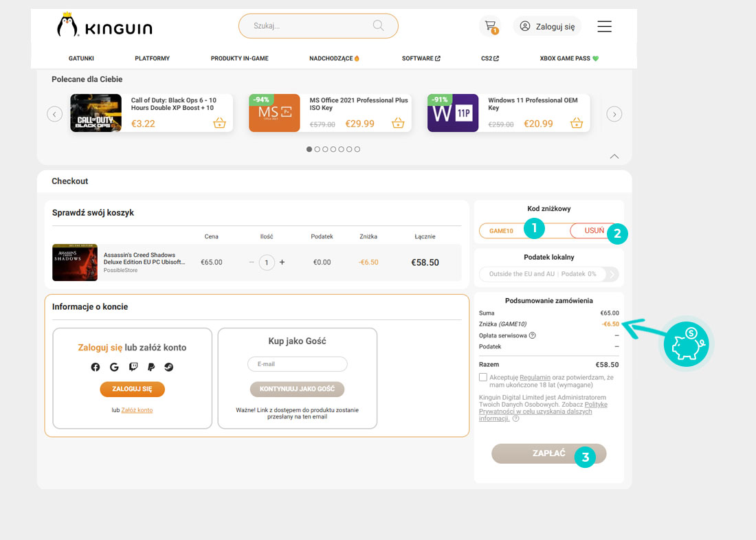The height and width of the screenshot is (540, 756).
Task: Collapse the Polecane dla Ciebie section
Action: click(x=614, y=156)
